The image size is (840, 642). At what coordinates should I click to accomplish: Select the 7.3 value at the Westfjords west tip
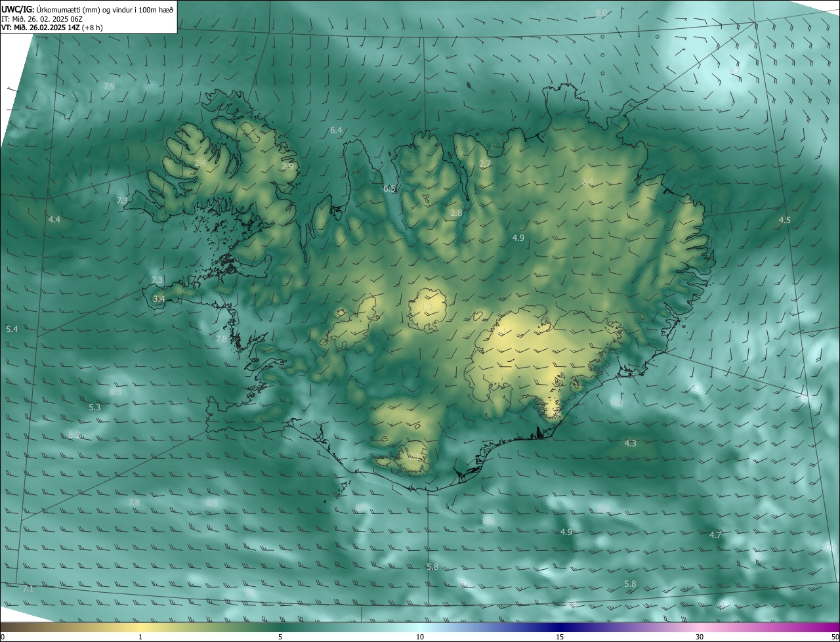(x=122, y=200)
